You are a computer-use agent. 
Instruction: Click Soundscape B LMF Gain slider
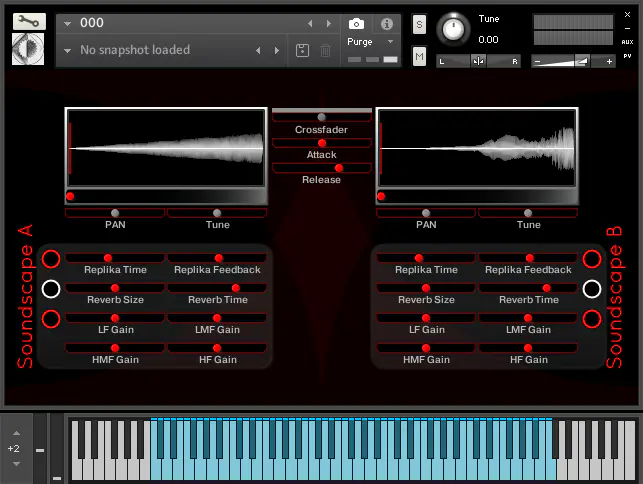[528, 318]
